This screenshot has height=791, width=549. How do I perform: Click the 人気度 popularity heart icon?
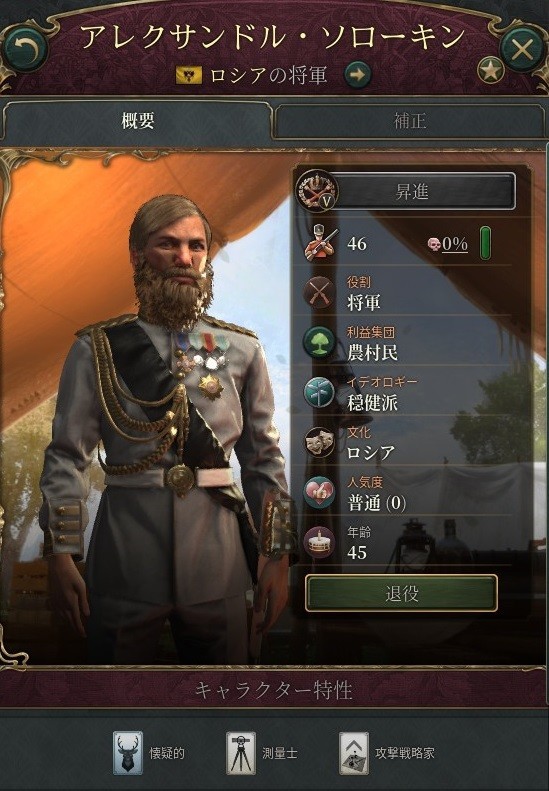[x=319, y=492]
